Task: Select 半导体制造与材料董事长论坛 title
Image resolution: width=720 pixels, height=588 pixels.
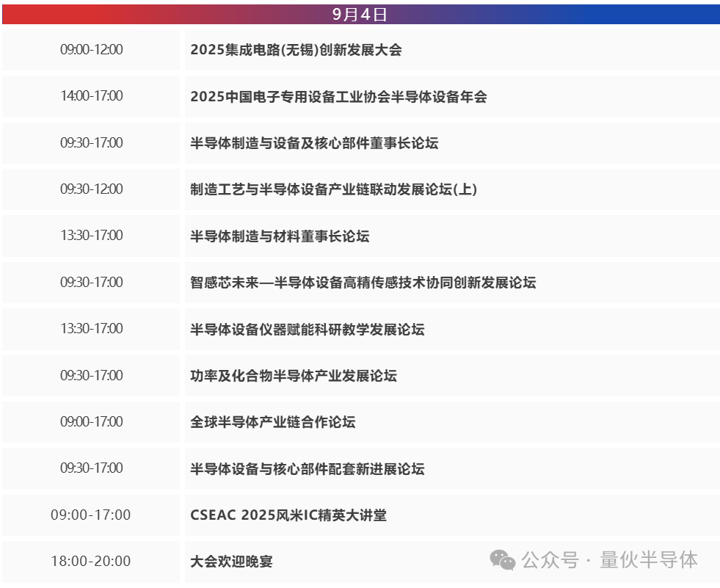Action: [x=280, y=236]
